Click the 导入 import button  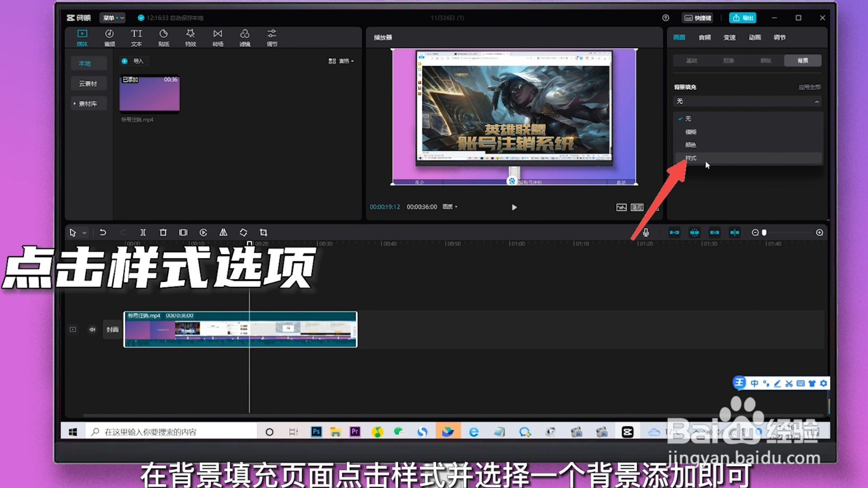point(133,61)
